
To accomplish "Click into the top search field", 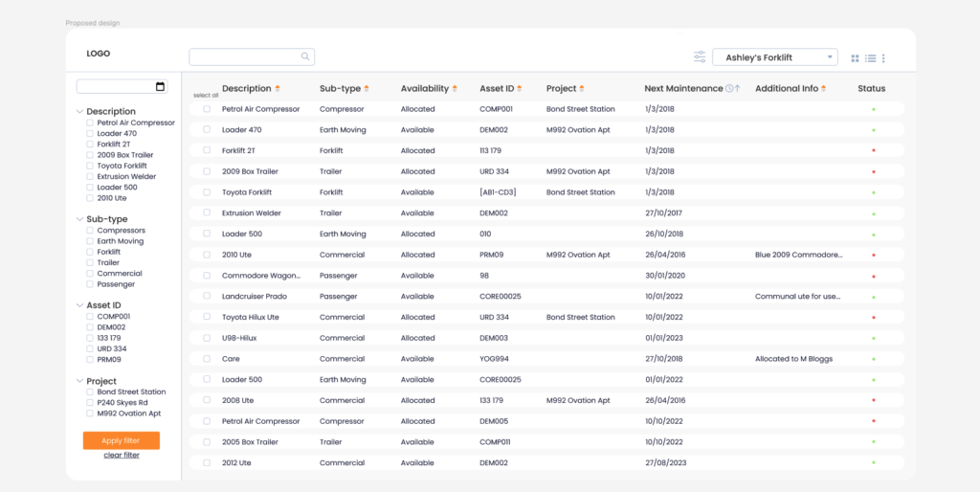I will pos(244,57).
